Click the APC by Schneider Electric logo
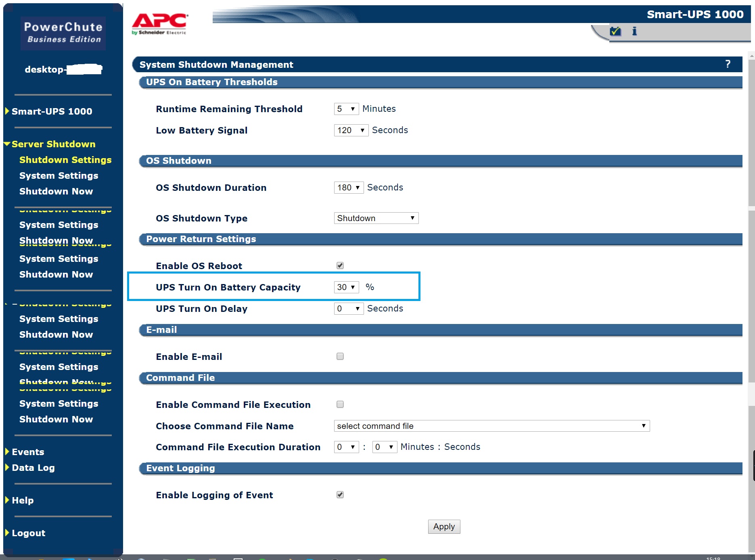 pyautogui.click(x=159, y=24)
